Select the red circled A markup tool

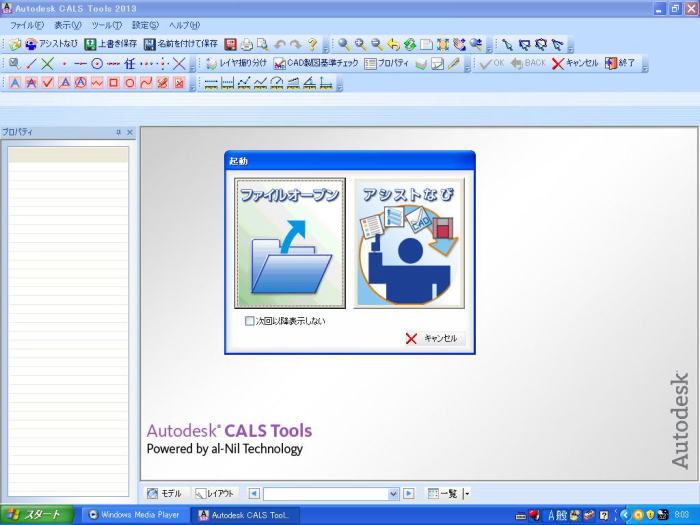click(x=80, y=83)
